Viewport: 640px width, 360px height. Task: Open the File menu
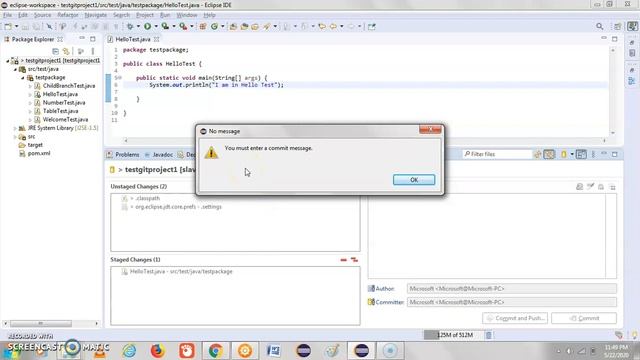7,15
